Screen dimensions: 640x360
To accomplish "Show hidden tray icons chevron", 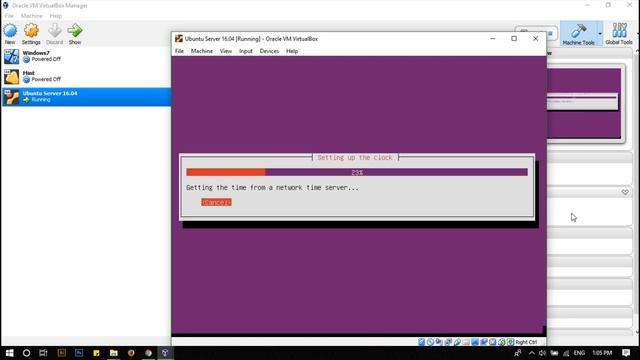I will 531,353.
